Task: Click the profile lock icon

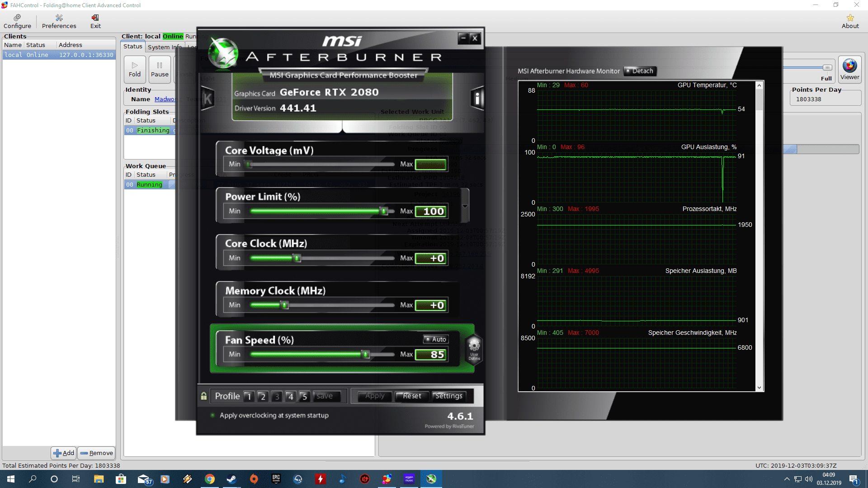Action: [x=204, y=396]
